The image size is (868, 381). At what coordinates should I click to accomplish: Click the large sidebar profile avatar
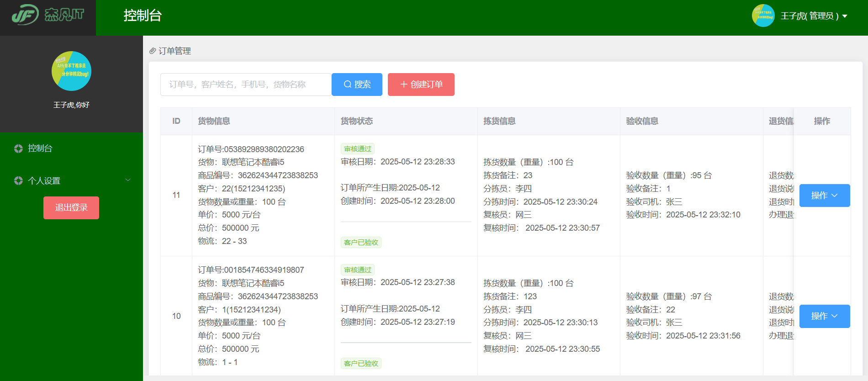[71, 71]
